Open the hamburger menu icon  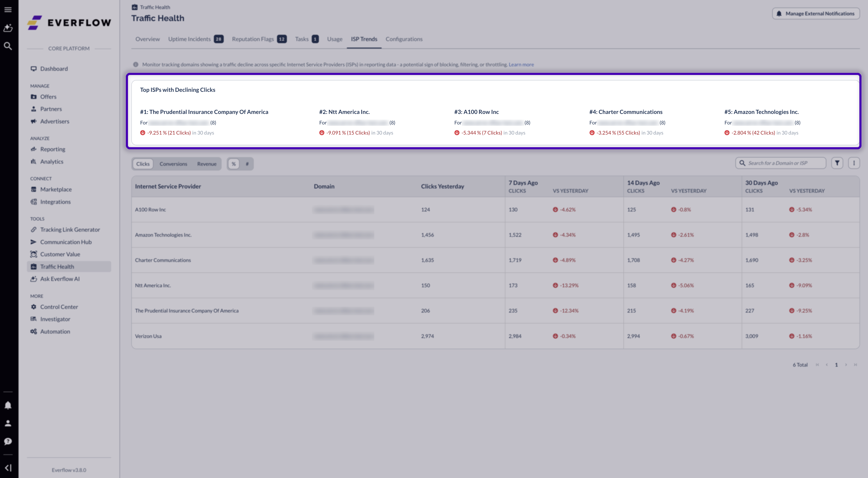point(8,9)
